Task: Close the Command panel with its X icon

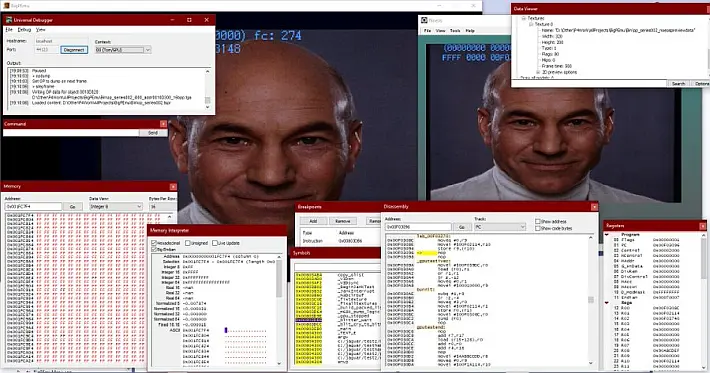Action: click(x=163, y=124)
